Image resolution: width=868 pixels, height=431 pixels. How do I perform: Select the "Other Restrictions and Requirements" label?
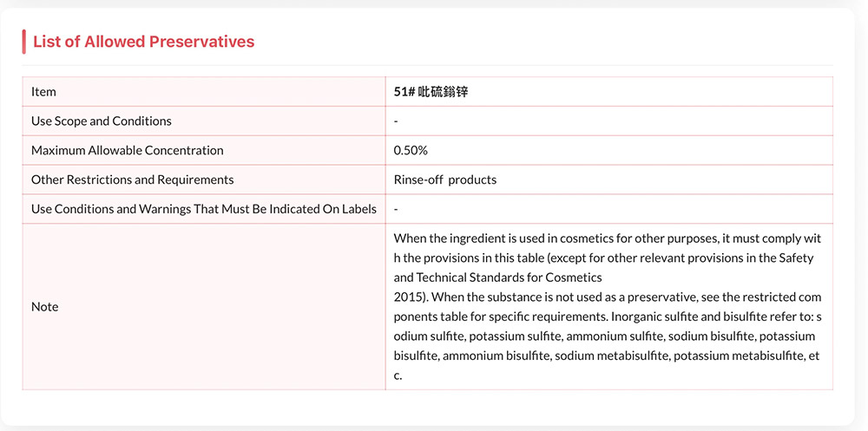pyautogui.click(x=133, y=180)
